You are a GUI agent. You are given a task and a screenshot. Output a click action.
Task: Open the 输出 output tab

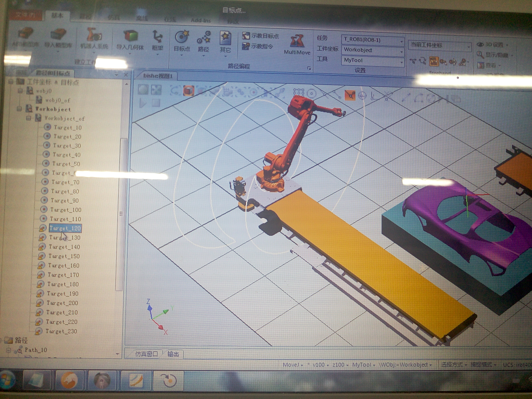(x=173, y=354)
